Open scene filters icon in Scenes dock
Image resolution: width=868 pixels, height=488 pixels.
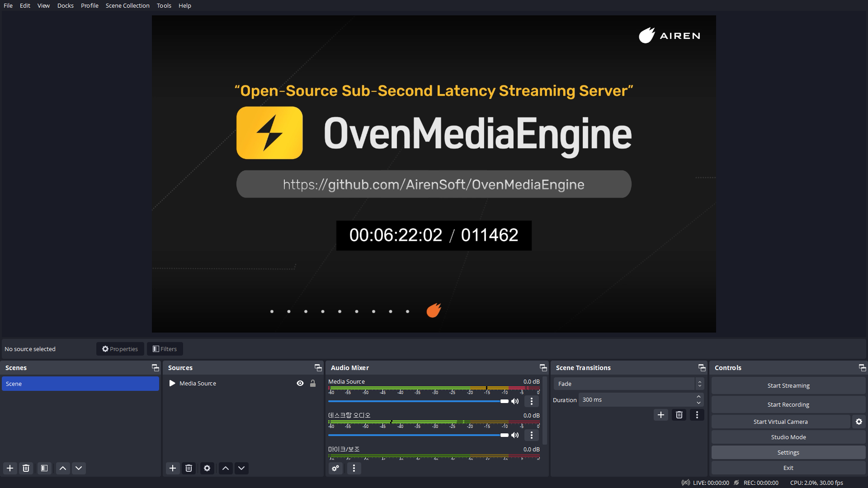(44, 468)
